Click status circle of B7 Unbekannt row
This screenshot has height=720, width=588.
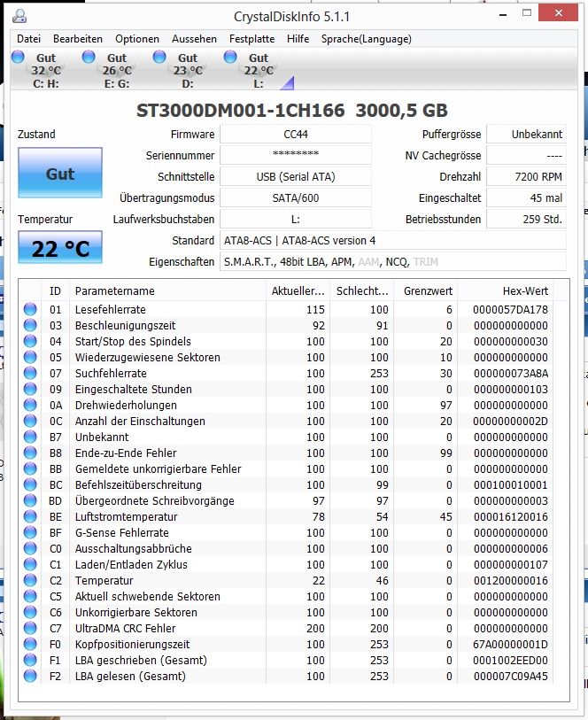pos(30,437)
